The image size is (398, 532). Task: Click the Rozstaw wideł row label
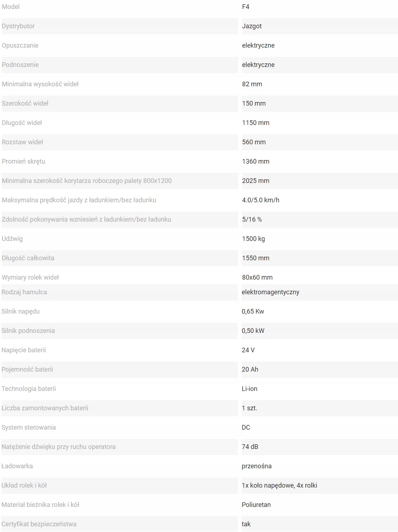point(22,142)
